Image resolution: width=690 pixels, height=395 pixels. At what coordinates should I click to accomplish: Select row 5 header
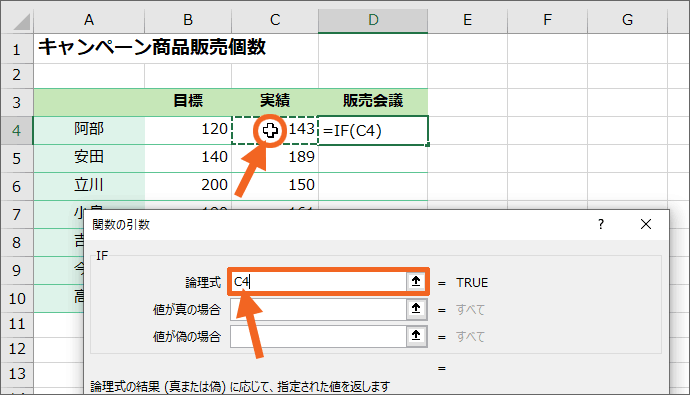tap(17, 158)
